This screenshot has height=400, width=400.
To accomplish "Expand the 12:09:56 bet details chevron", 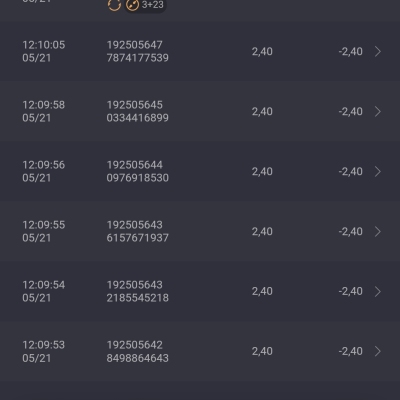I will pos(378,171).
